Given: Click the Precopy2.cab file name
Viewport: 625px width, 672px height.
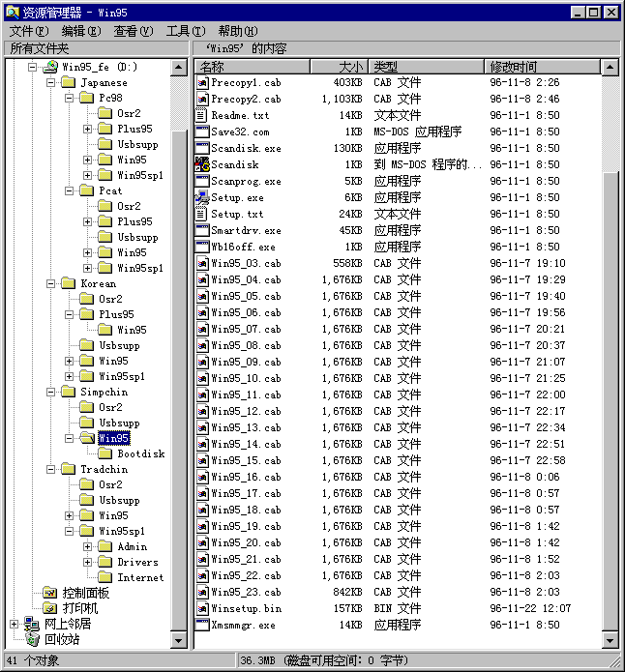Looking at the screenshot, I should point(246,99).
